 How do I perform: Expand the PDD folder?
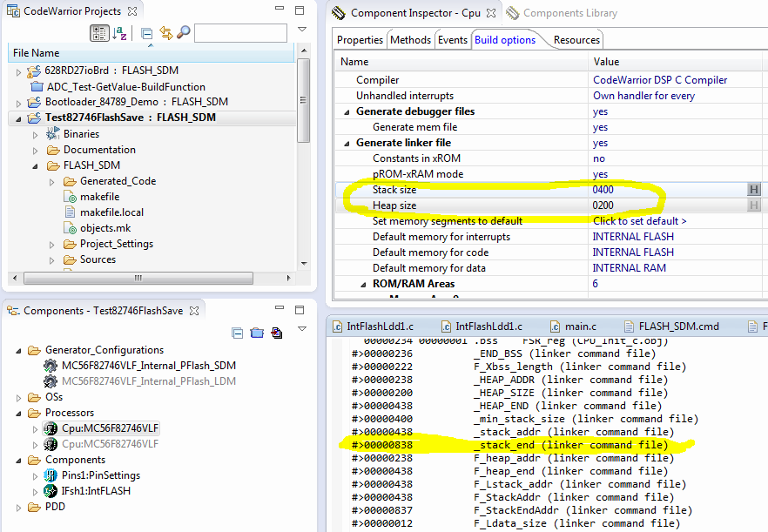(18, 508)
